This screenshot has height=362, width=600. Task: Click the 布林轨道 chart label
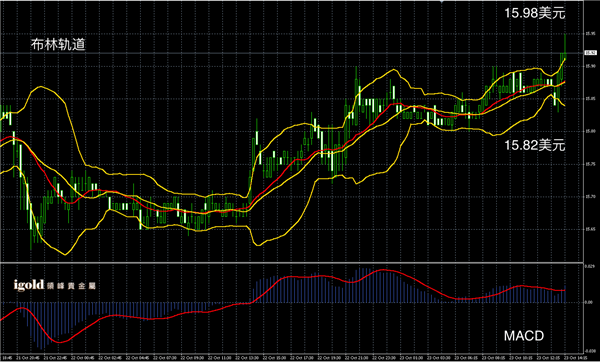point(58,45)
